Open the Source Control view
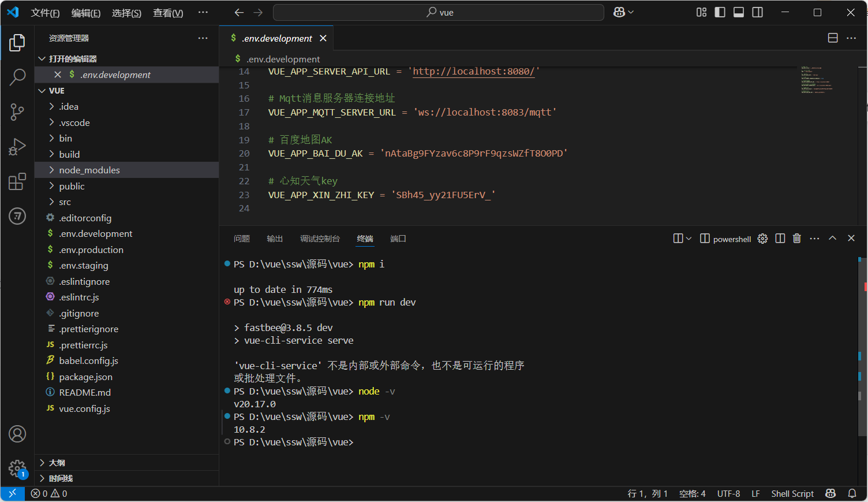The height and width of the screenshot is (502, 868). coord(17,112)
